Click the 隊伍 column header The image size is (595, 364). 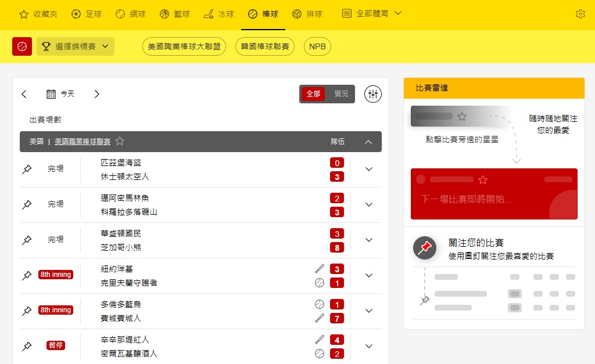point(338,142)
